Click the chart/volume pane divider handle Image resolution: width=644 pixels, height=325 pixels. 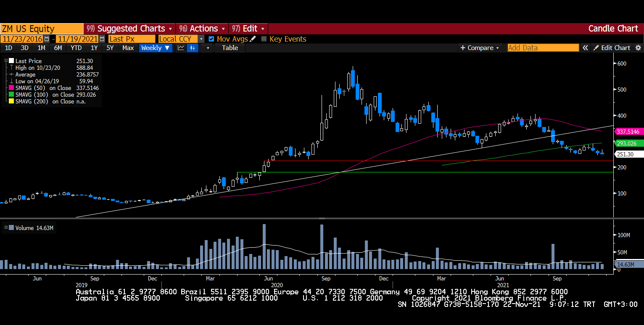click(x=322, y=219)
